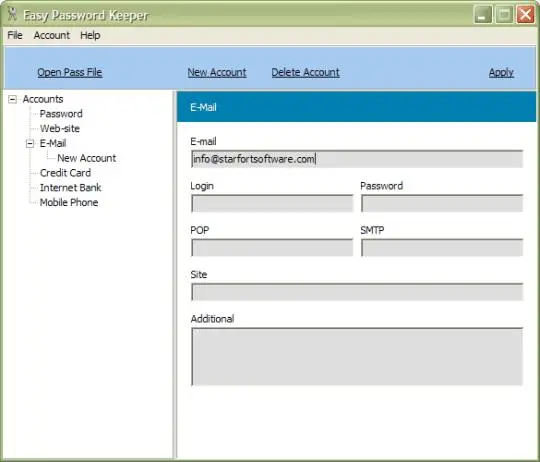The image size is (540, 462).
Task: Click into the Login input field
Action: 272,203
